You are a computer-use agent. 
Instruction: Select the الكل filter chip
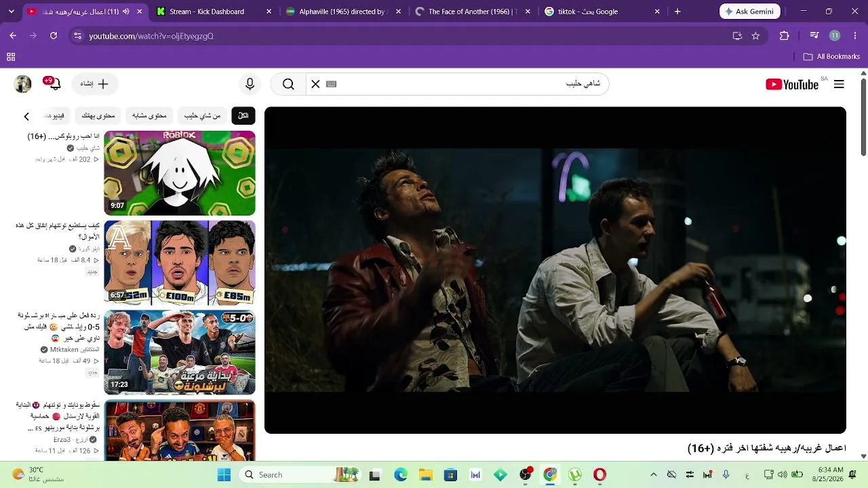pyautogui.click(x=243, y=116)
